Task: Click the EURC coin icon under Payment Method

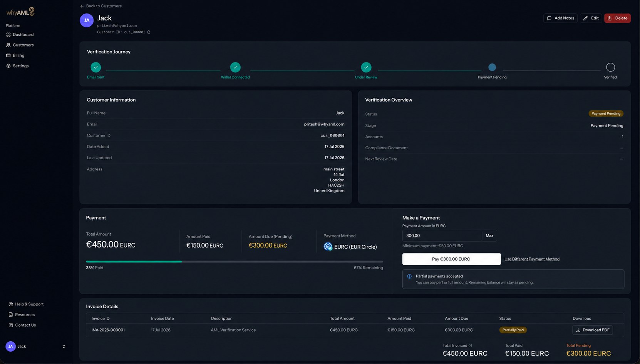Action: pyautogui.click(x=328, y=247)
